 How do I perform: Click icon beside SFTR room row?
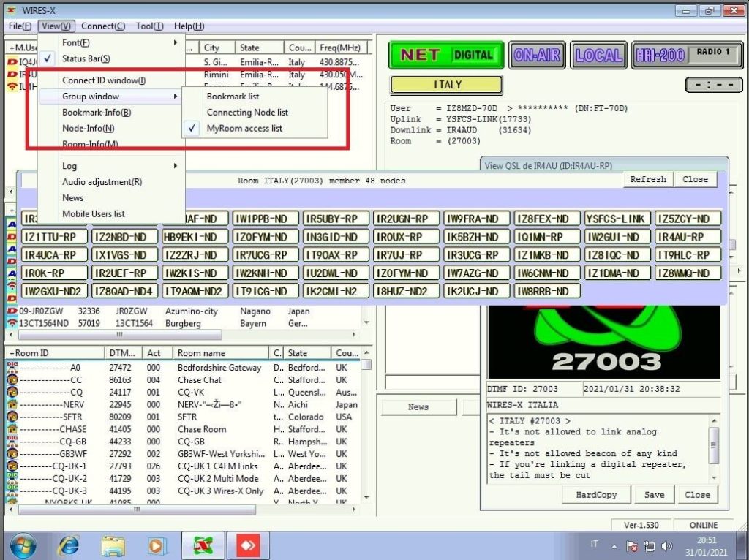click(x=12, y=417)
